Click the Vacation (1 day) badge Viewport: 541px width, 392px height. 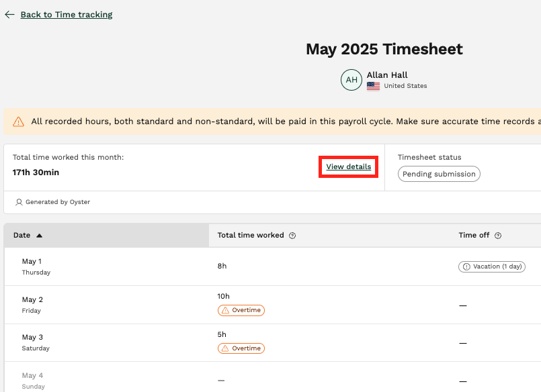coord(492,266)
